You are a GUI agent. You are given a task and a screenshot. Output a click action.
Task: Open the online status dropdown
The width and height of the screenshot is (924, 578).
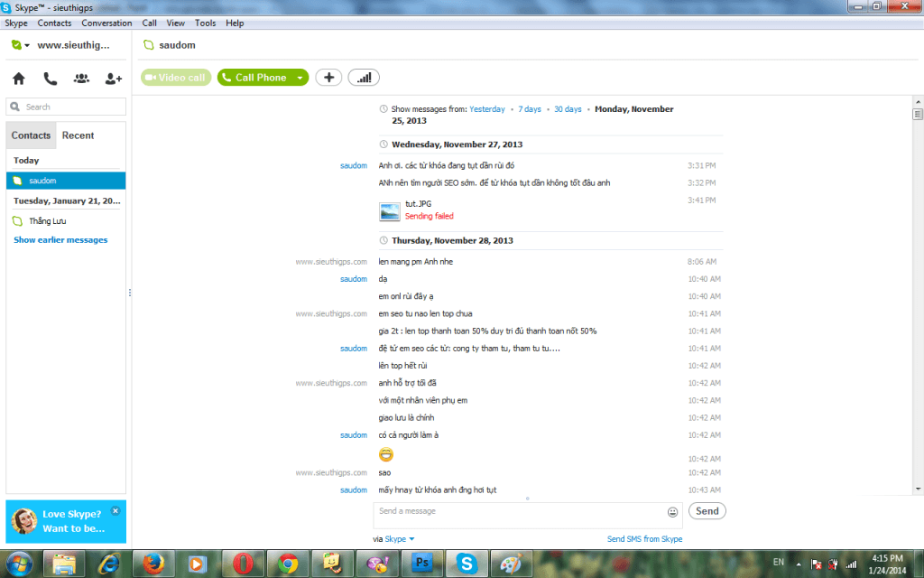[x=20, y=45]
